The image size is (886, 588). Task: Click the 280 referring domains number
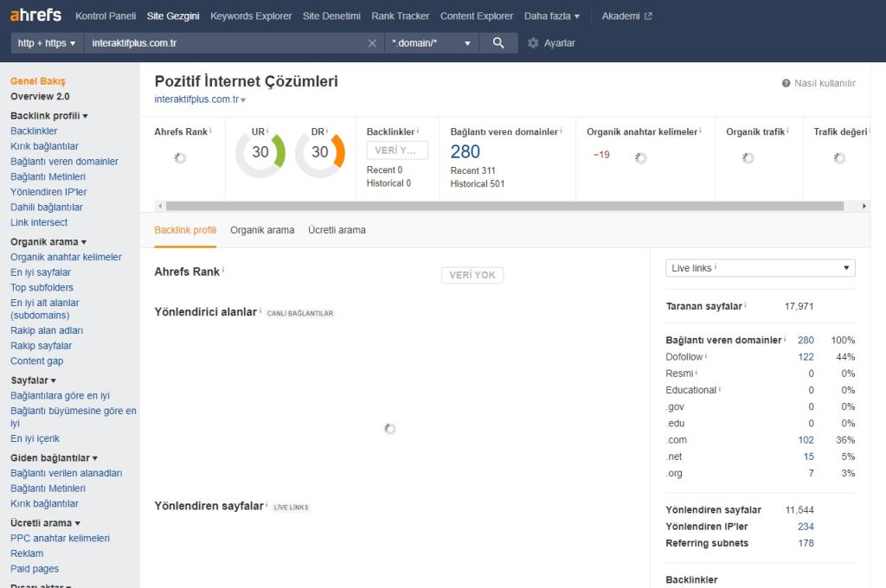pos(465,151)
